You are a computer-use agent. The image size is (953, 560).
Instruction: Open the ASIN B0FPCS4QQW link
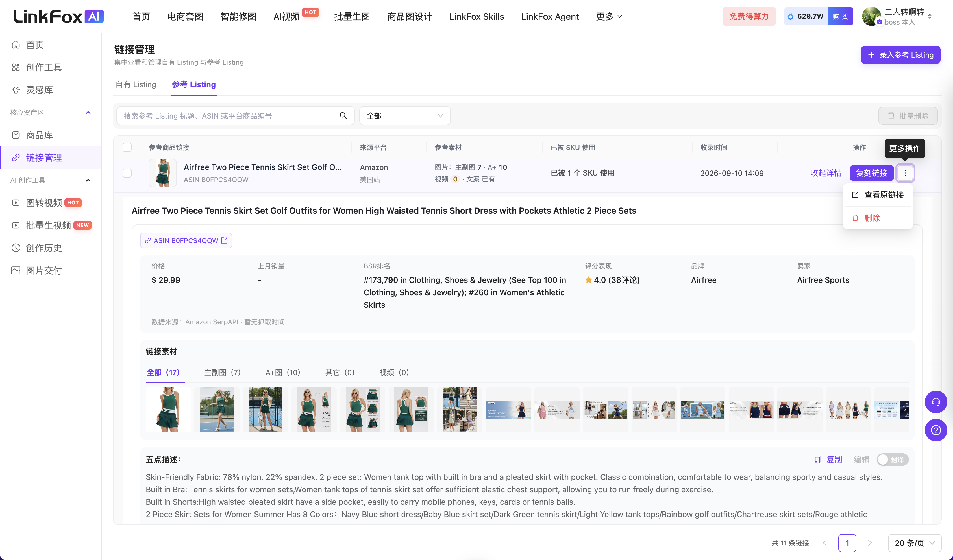[x=186, y=241]
